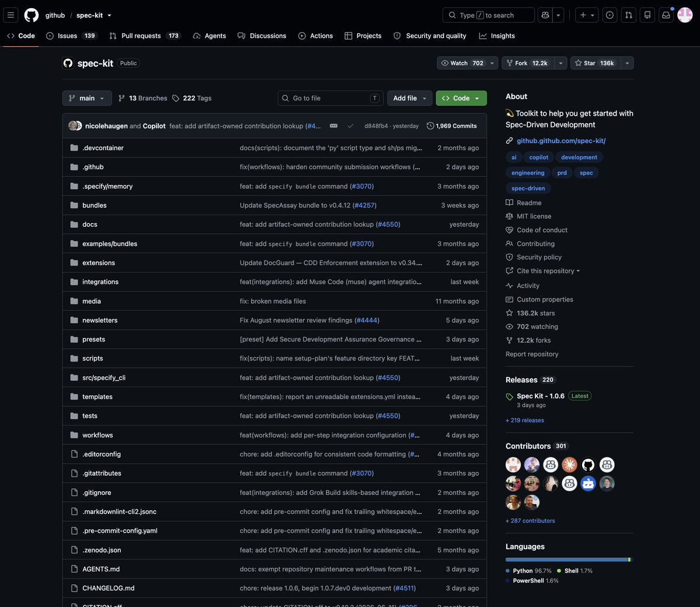The height and width of the screenshot is (607, 700).
Task: Open pull request #4444 link in newsletters row
Action: pyautogui.click(x=367, y=320)
